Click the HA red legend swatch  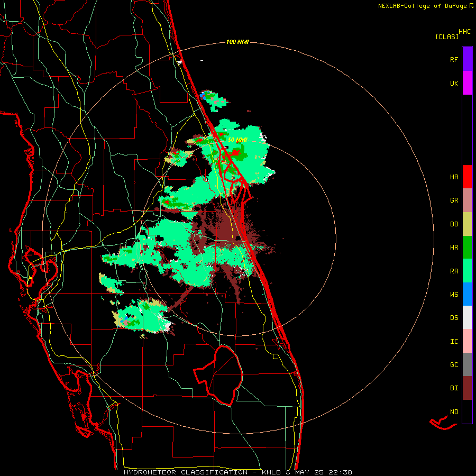coord(467,177)
